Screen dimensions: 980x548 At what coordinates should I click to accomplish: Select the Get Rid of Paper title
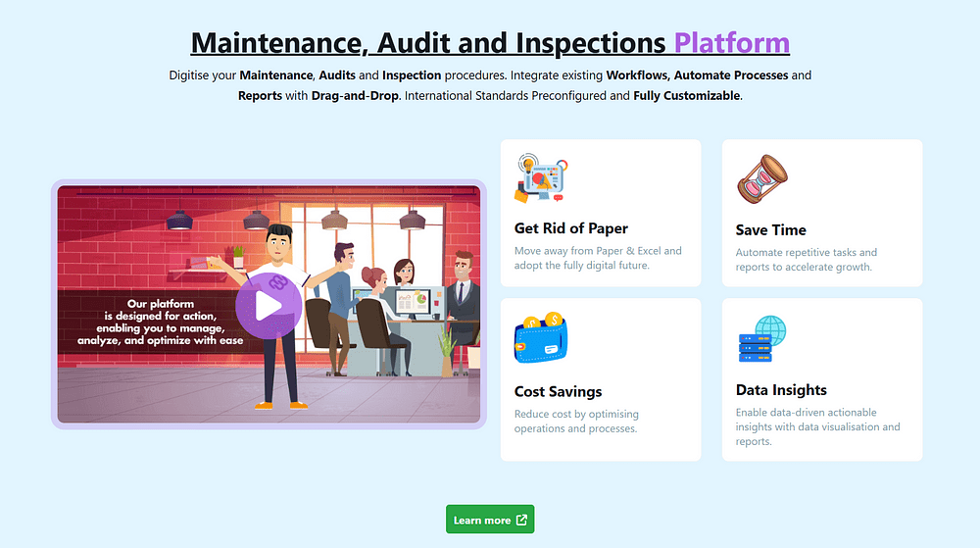[x=570, y=228]
